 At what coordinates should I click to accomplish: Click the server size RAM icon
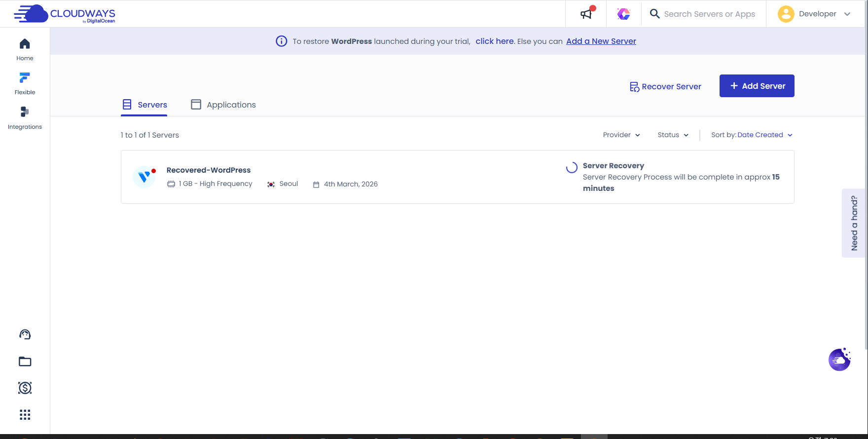171,184
